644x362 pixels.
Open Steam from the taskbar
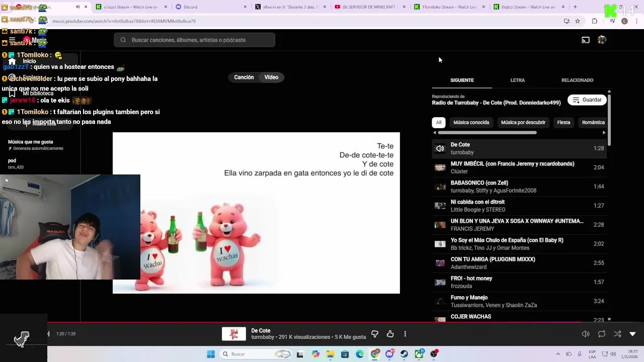point(404,354)
